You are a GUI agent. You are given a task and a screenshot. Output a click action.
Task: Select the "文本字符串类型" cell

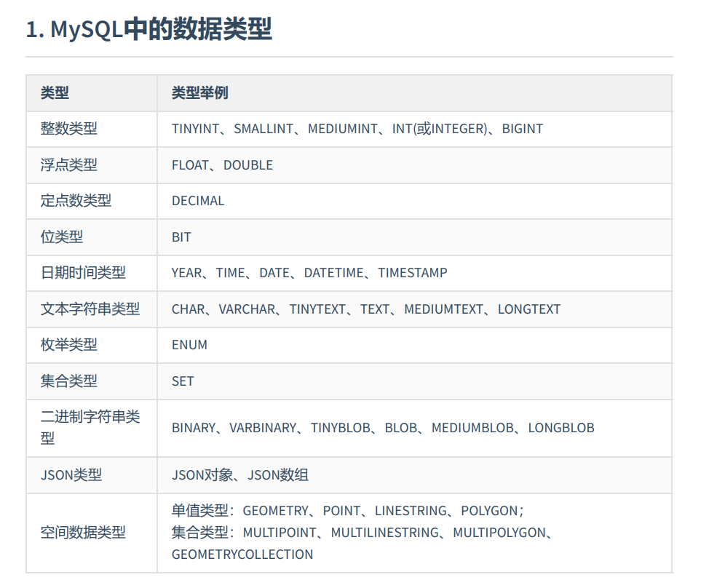pyautogui.click(x=92, y=309)
